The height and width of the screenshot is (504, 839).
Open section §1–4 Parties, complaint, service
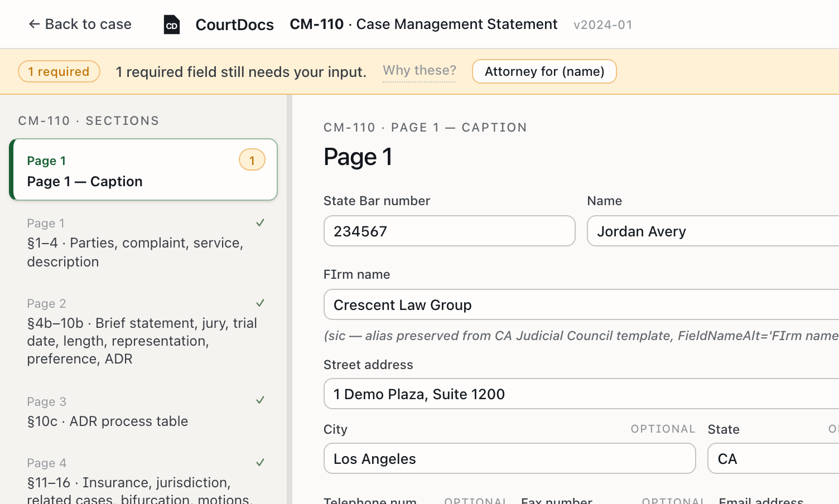click(x=143, y=243)
